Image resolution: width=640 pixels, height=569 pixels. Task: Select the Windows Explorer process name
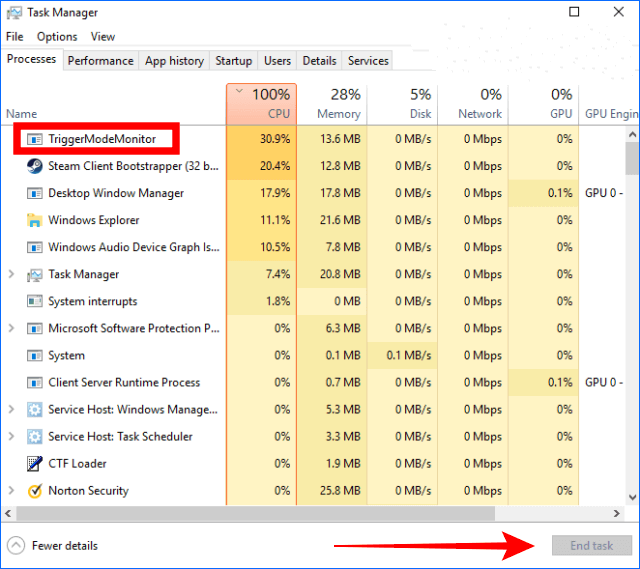tap(94, 220)
